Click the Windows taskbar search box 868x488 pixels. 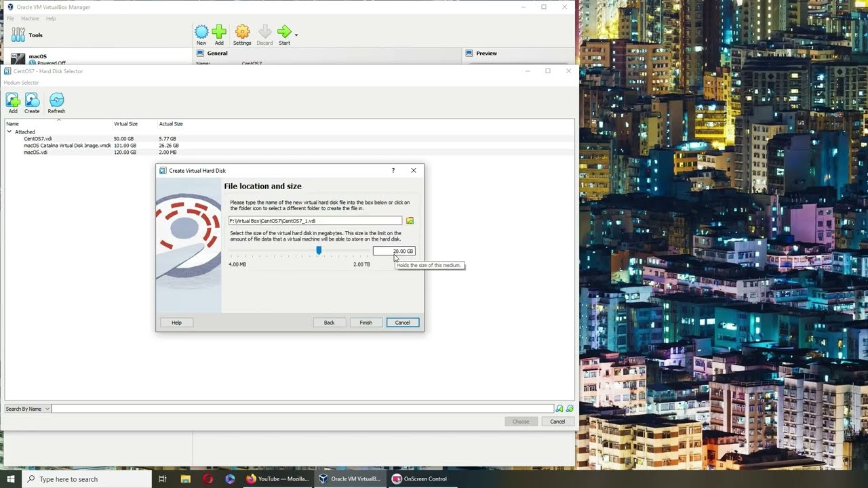87,479
